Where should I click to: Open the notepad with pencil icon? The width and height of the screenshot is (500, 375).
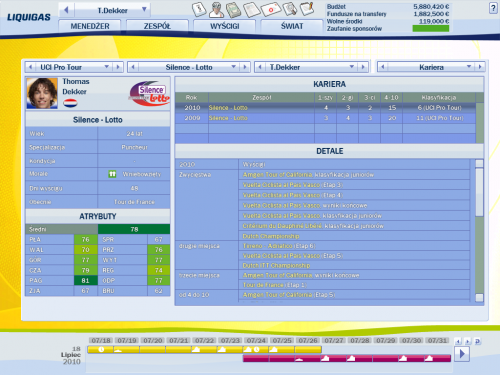tap(307, 9)
